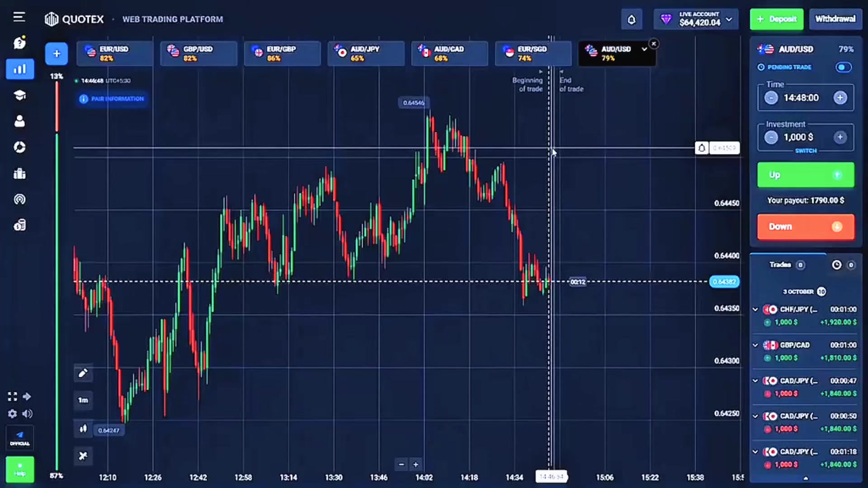This screenshot has height=488, width=868.
Task: Click the price alert bell on chart
Action: [x=702, y=148]
